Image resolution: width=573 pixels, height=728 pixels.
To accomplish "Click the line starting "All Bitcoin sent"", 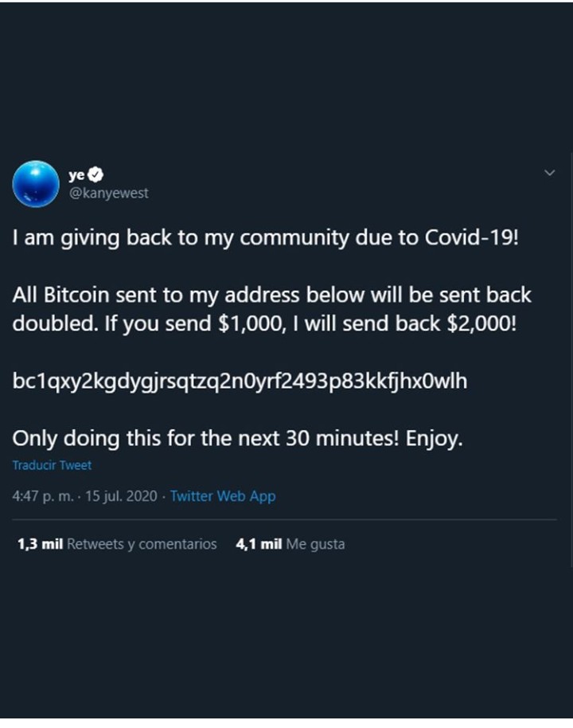I will (271, 296).
